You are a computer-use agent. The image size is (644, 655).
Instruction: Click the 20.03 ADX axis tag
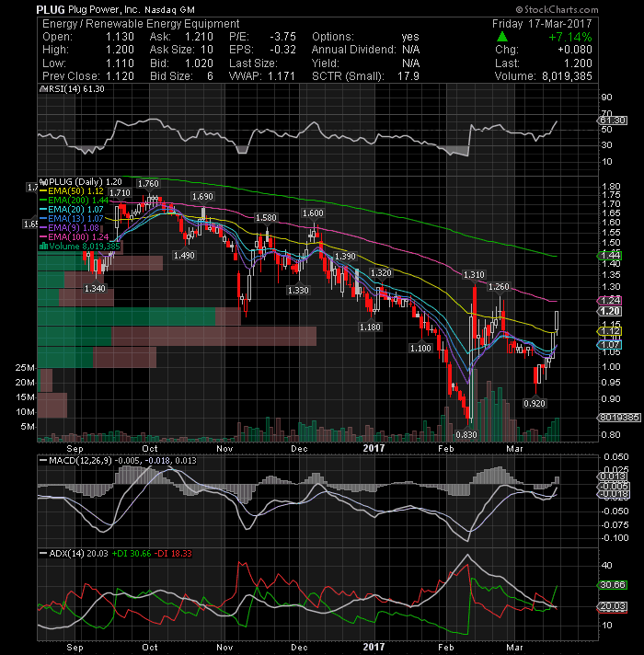612,606
